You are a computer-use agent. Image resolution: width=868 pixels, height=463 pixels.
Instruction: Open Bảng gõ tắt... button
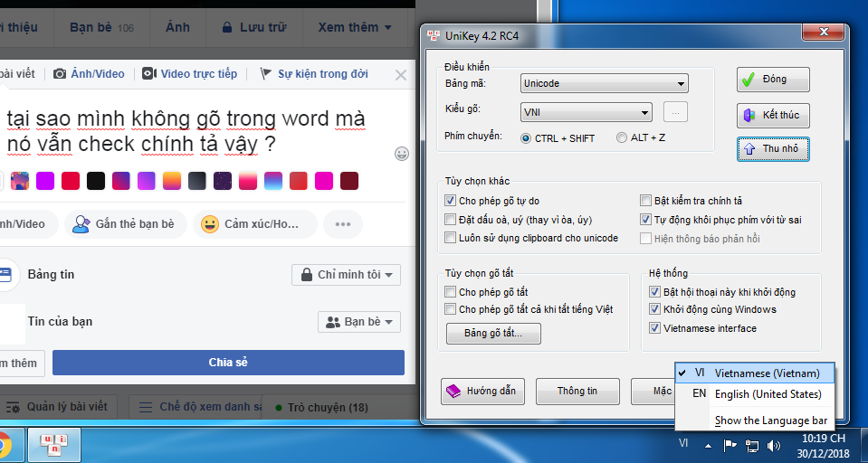click(493, 333)
